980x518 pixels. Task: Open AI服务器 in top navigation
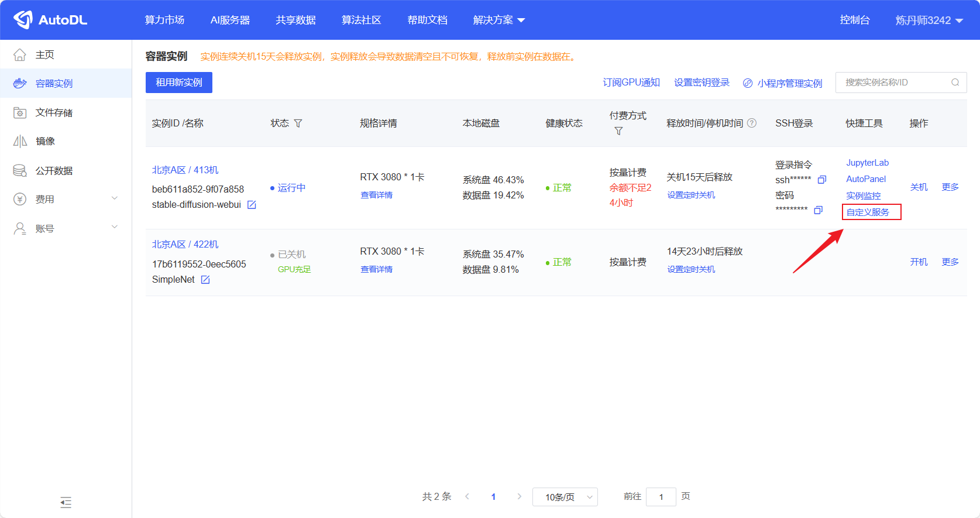pos(230,20)
